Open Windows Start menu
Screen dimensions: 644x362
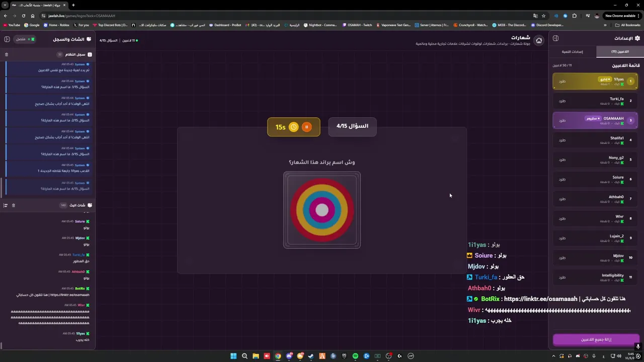click(x=233, y=356)
